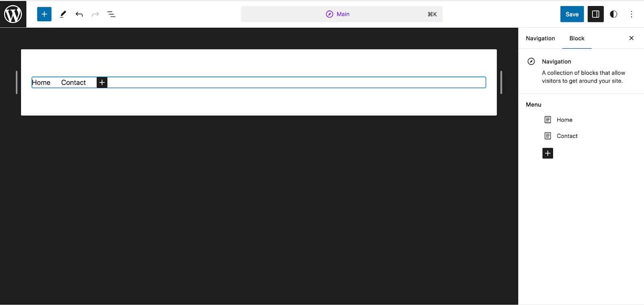644x305 pixels.
Task: Open the Document Overview list view
Action: click(x=111, y=14)
